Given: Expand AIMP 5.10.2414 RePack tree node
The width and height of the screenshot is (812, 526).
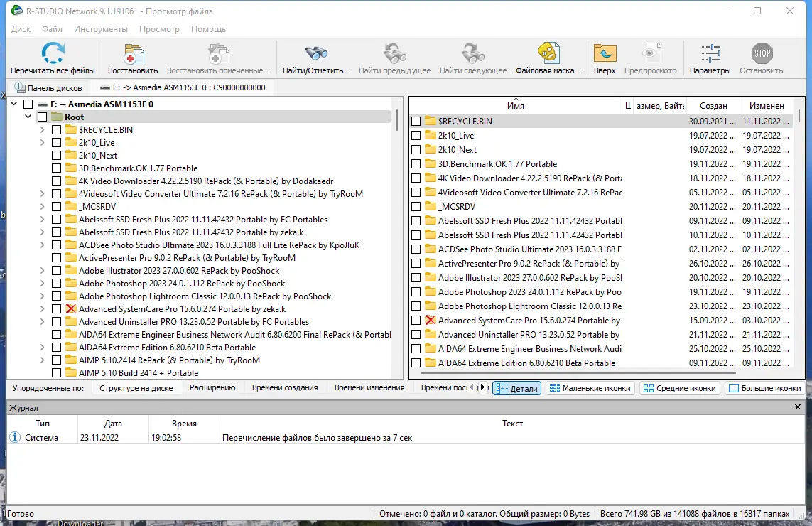Looking at the screenshot, I should coord(43,360).
